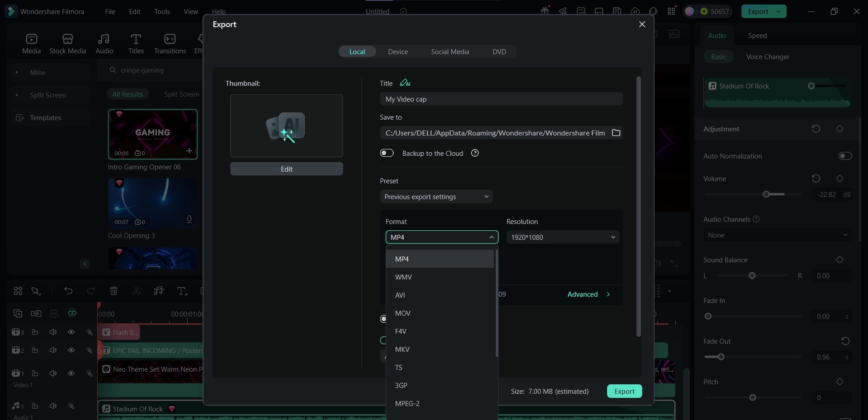Viewport: 868px width, 420px height.
Task: Click the Edit thumbnail button
Action: (287, 169)
